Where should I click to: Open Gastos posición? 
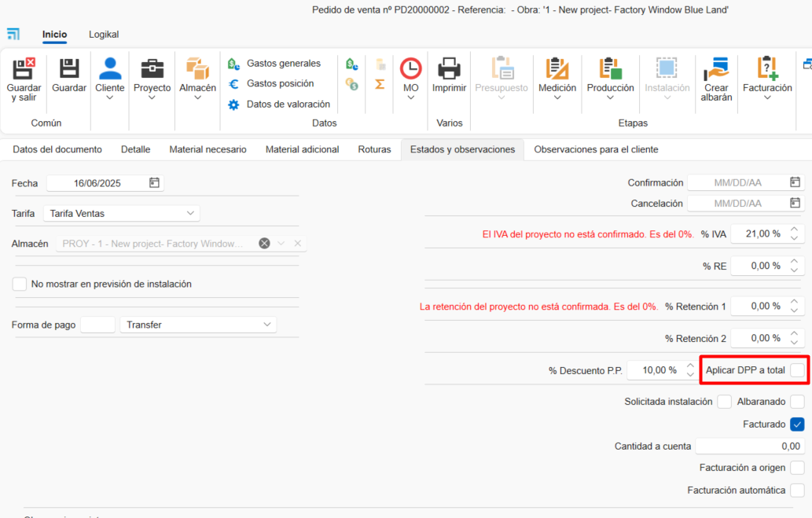(271, 84)
